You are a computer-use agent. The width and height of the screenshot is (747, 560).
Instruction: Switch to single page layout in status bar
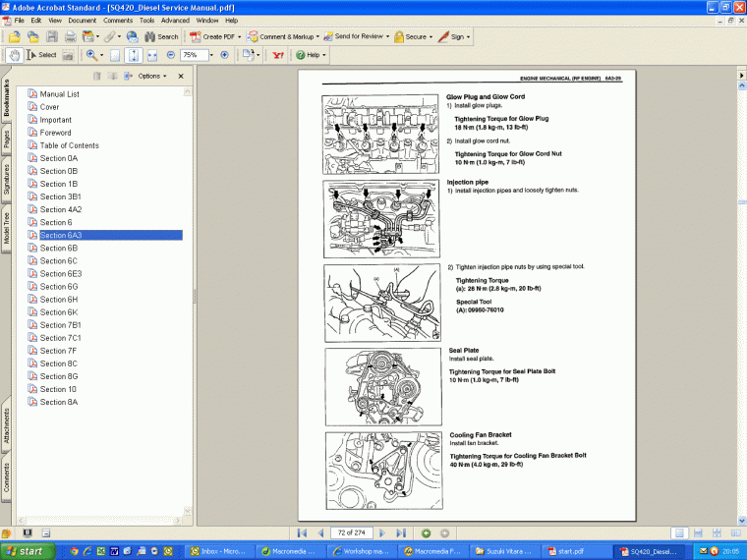pyautogui.click(x=678, y=532)
